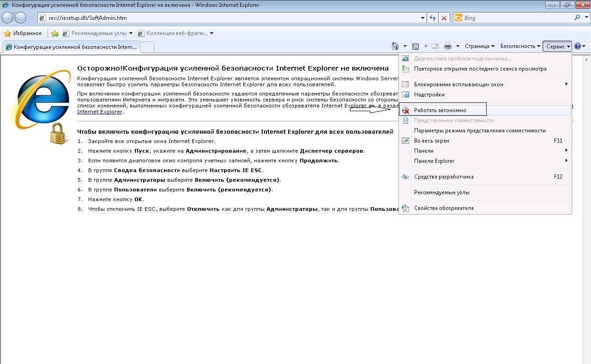Viewport: 591px width, 364px height.
Task: Click the Read Mail envelope icon
Action: coord(435,46)
